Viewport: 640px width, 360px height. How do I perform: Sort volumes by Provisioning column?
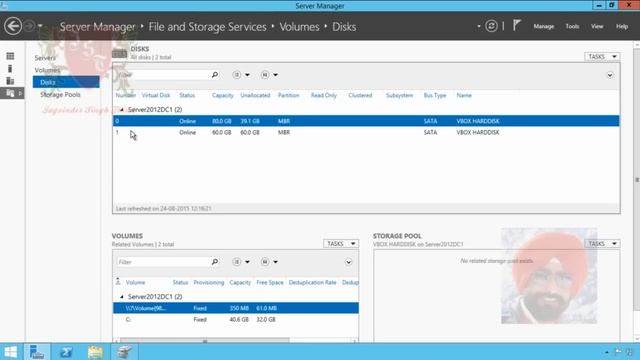click(209, 282)
